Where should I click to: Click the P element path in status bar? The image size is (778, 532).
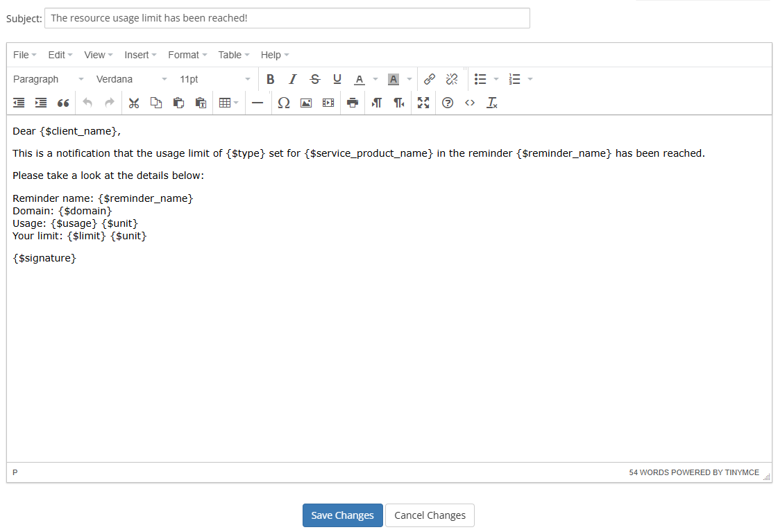(15, 472)
